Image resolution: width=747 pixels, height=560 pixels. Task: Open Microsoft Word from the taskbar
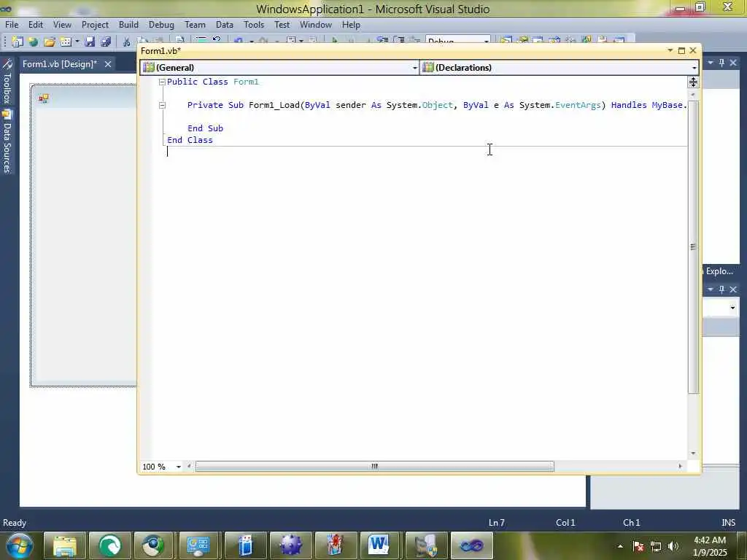tap(379, 545)
